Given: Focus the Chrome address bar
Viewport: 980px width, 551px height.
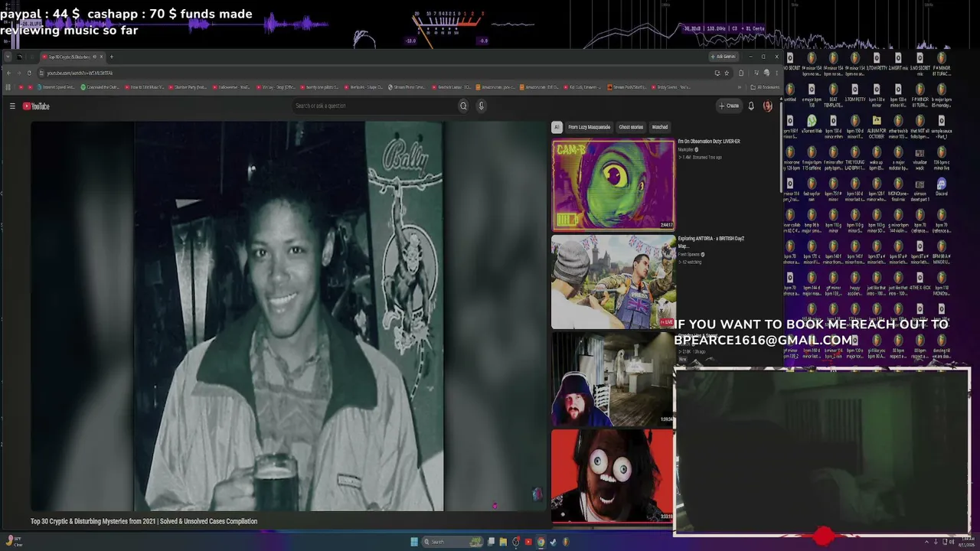Looking at the screenshot, I should [x=375, y=73].
